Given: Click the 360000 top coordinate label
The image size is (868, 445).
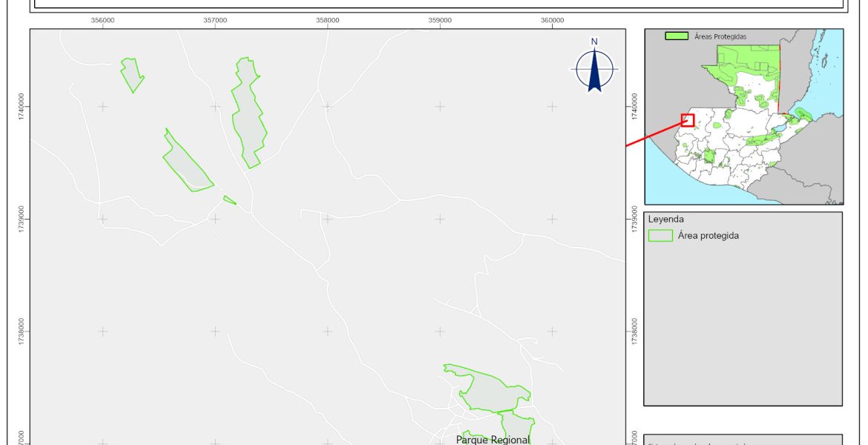Looking at the screenshot, I should [x=552, y=20].
